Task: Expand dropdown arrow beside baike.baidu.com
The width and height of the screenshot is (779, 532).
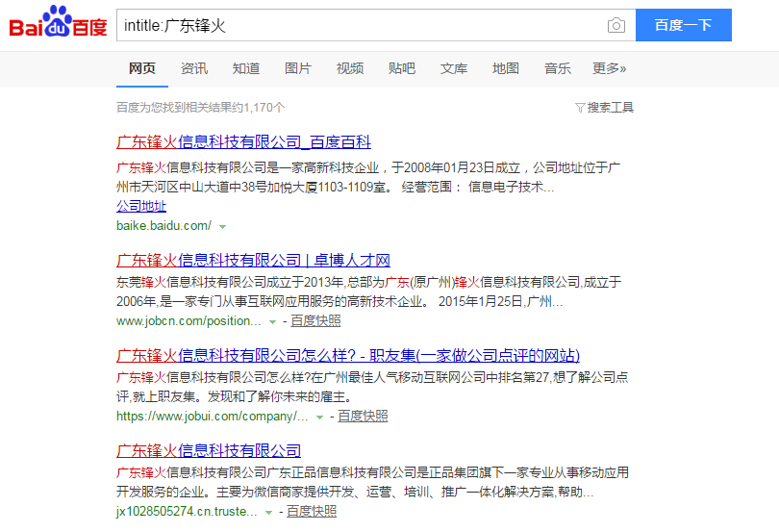Action: [x=222, y=227]
